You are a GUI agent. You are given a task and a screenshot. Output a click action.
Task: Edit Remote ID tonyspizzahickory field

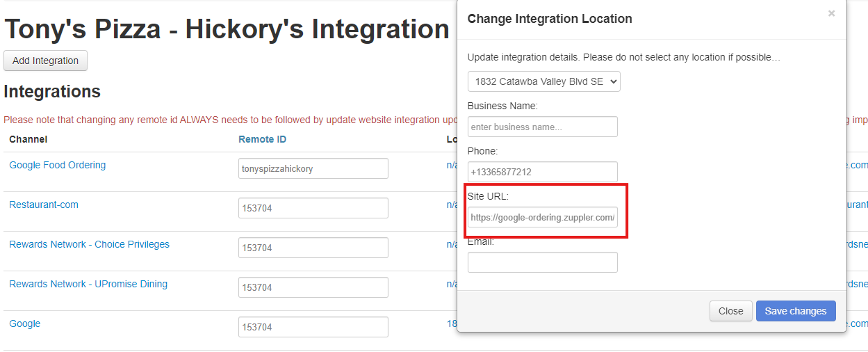coord(313,168)
